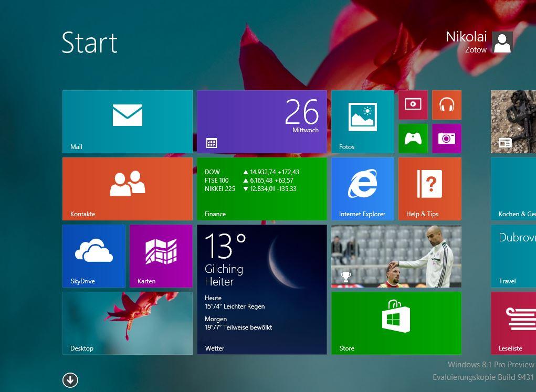Expand the Apps view with the down arrow
The image size is (536, 392).
tap(70, 379)
